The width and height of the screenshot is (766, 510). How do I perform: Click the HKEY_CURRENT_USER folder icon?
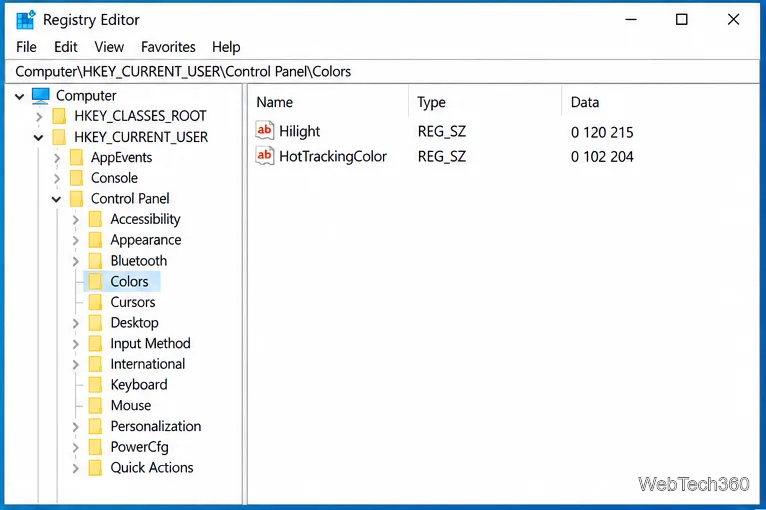tap(59, 137)
